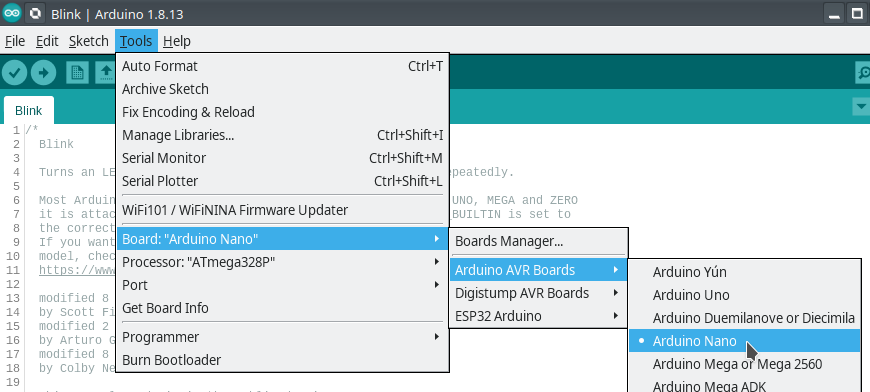Screen dimensions: 870x392
Task: Select Fix Encoding & Reload
Action: tap(282, 112)
